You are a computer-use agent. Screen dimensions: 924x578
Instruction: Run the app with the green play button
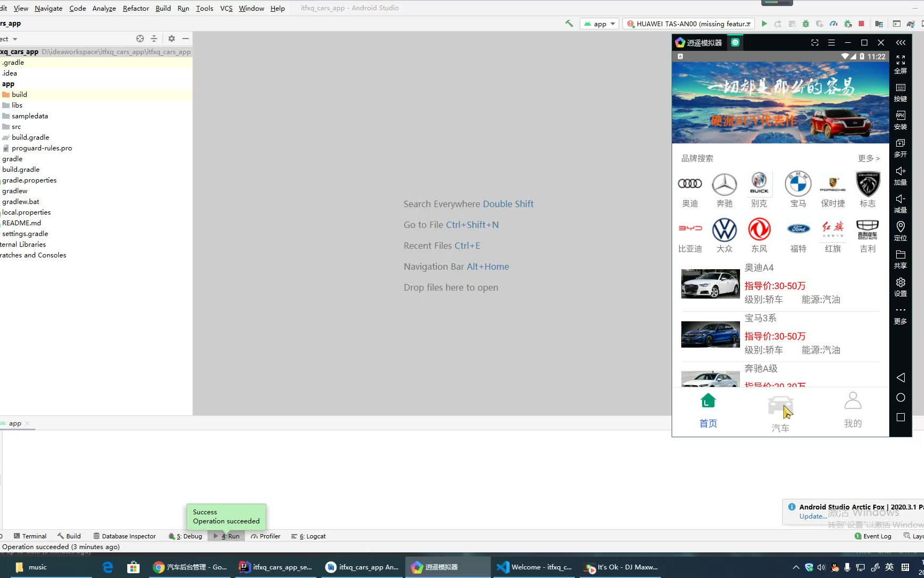[x=764, y=24]
